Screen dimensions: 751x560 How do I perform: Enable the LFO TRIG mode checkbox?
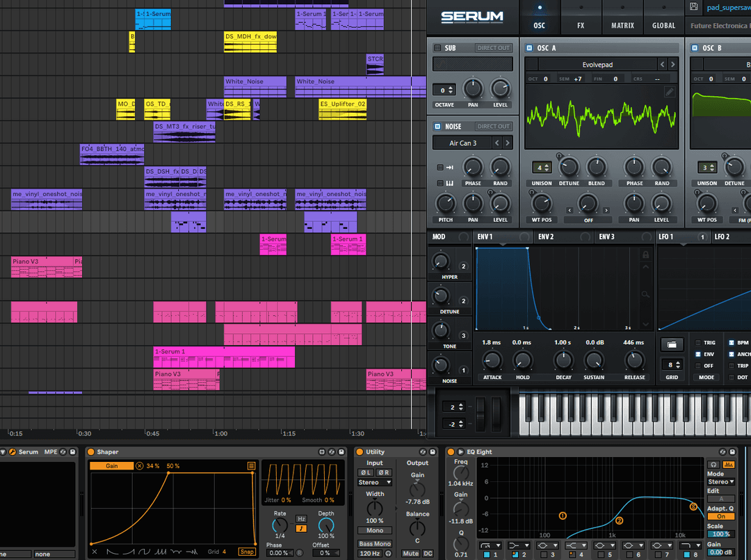(x=698, y=342)
